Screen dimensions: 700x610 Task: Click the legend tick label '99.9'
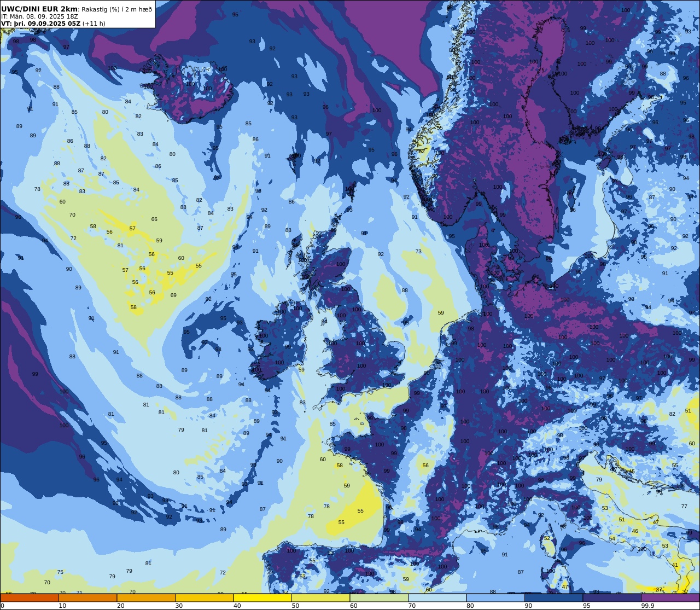click(648, 606)
